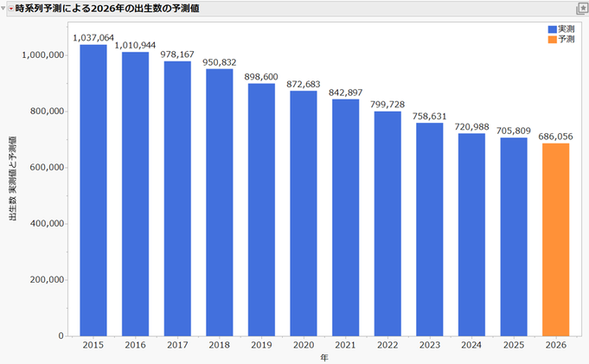The image size is (589, 364).
Task: Click the X-axis label 2017
Action: (177, 345)
